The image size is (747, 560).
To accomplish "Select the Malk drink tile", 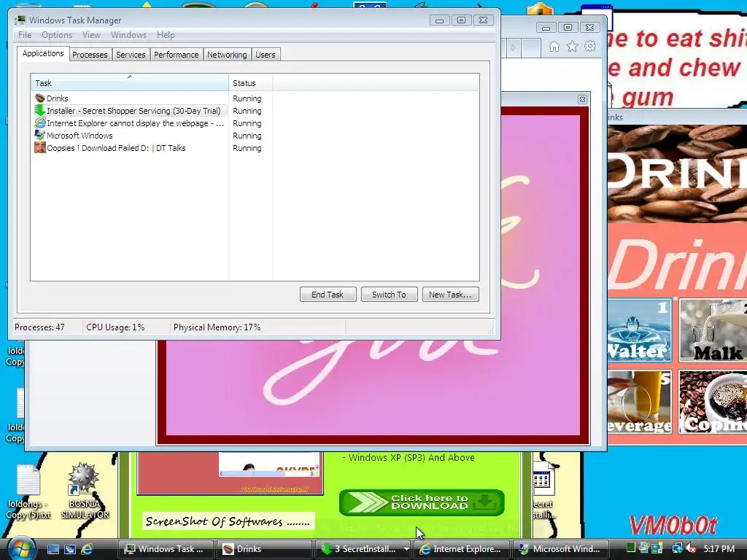I will 713,330.
